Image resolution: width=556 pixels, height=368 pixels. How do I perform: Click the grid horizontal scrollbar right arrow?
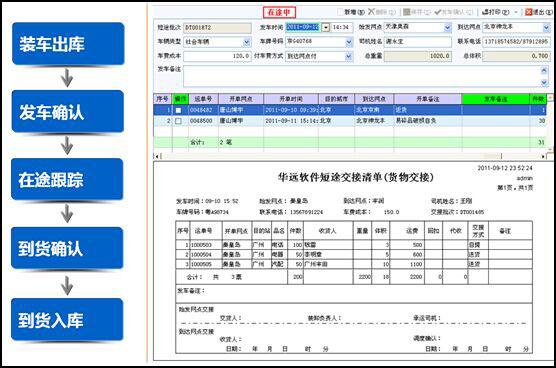(543, 156)
